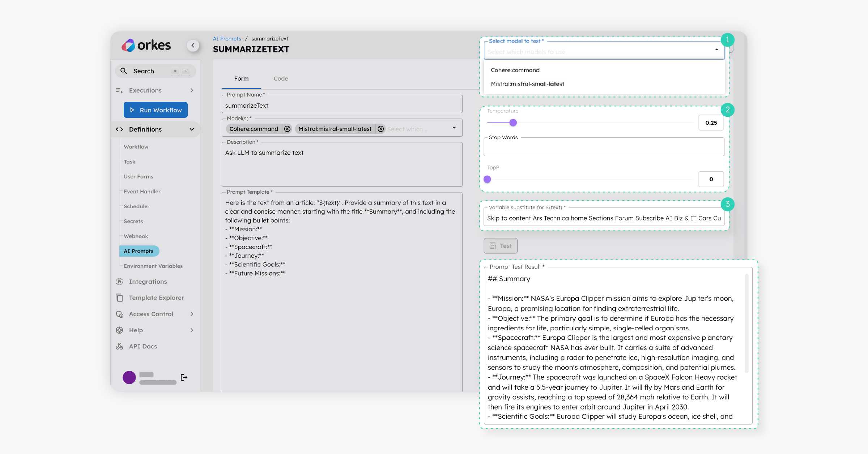Expand the Help submenu
This screenshot has height=454, width=868.
coord(192,330)
